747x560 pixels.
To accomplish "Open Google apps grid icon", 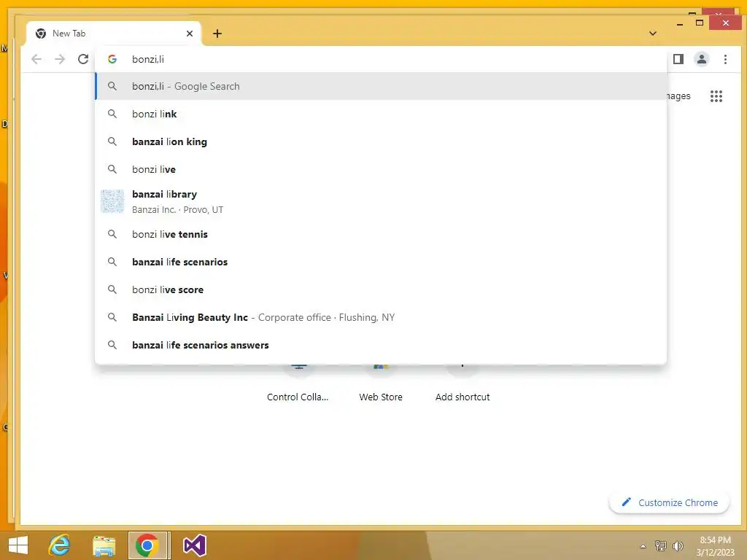I will 716,96.
